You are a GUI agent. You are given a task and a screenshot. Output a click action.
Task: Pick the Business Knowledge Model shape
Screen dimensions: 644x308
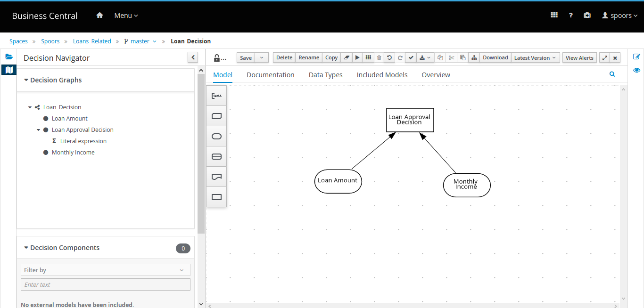(216, 116)
